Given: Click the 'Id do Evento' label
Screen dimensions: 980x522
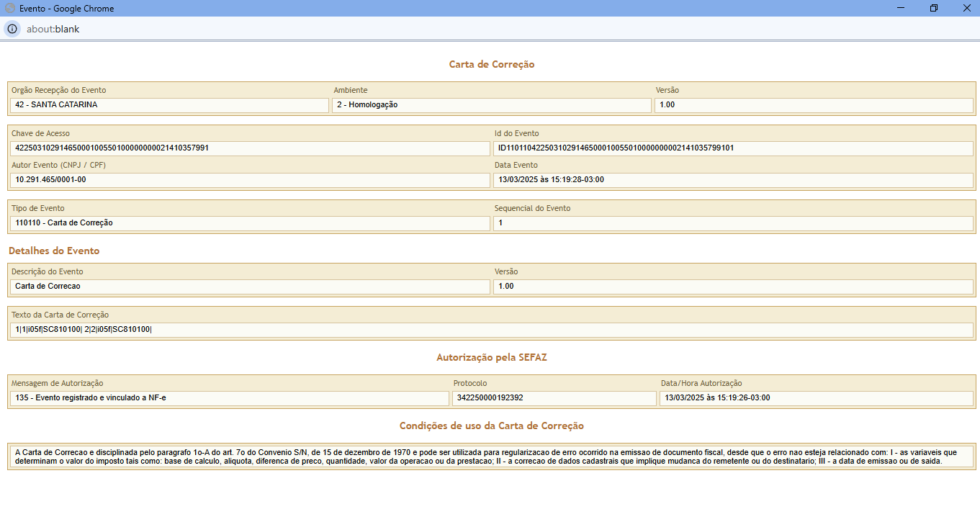Looking at the screenshot, I should [x=517, y=134].
